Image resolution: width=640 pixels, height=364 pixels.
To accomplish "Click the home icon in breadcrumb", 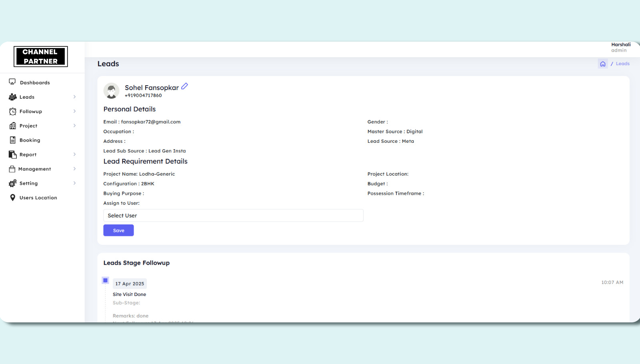I will [603, 64].
